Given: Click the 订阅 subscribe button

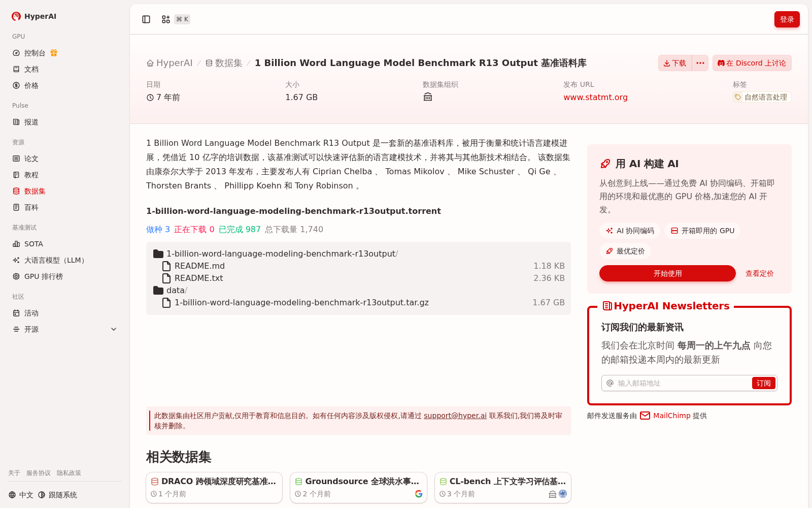Looking at the screenshot, I should (x=763, y=383).
